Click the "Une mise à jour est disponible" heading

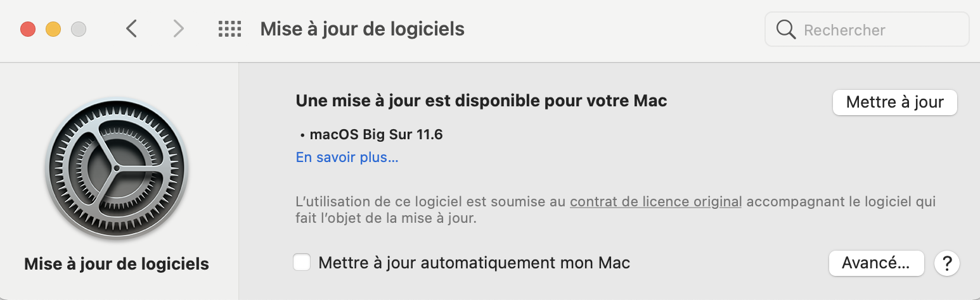[x=481, y=101]
